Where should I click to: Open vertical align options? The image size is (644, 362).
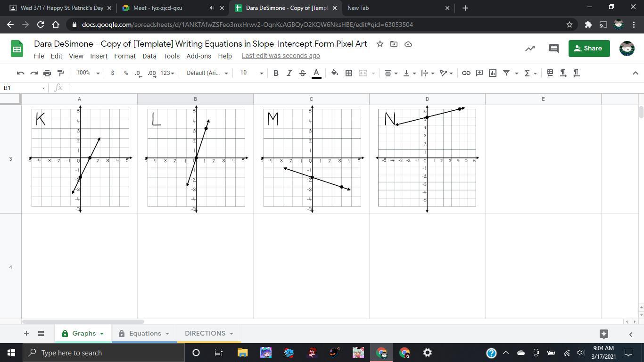pos(409,73)
